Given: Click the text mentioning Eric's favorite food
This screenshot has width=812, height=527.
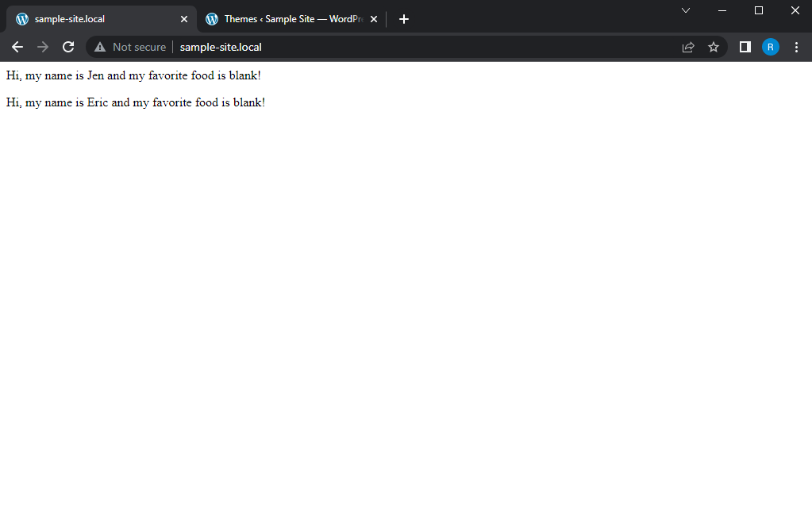Looking at the screenshot, I should (x=136, y=102).
